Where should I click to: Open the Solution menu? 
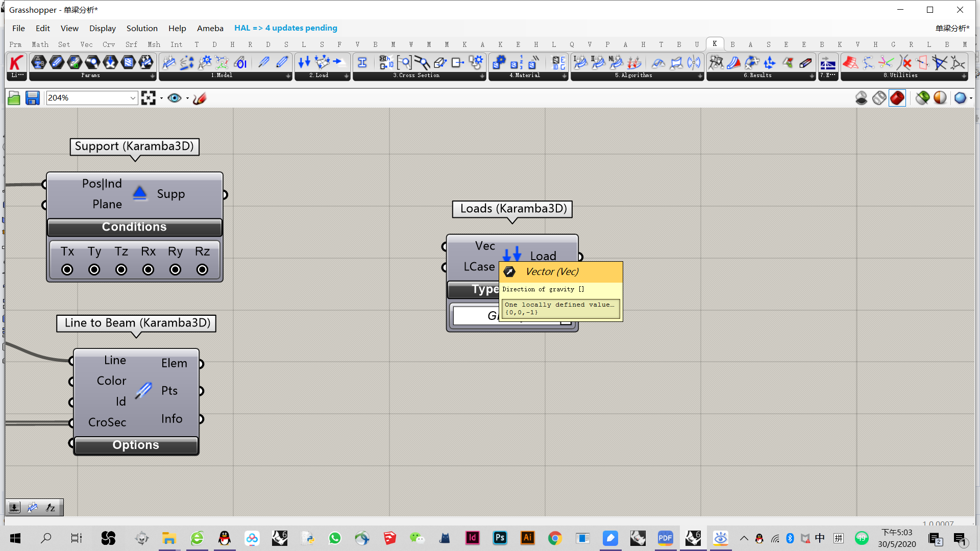point(142,28)
